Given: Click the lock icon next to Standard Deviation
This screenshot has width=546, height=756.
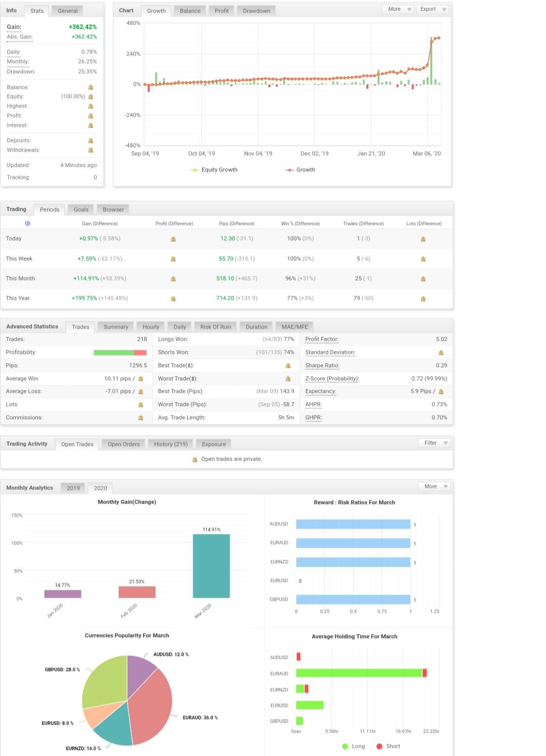Looking at the screenshot, I should pos(441,352).
